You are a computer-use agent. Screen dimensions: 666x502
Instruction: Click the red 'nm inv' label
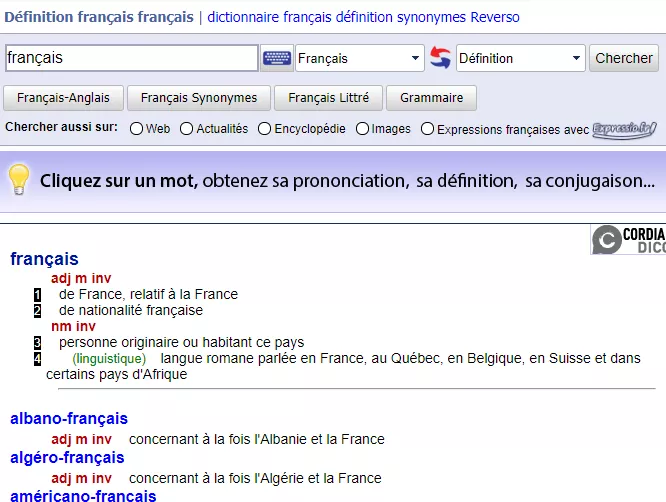(x=73, y=326)
